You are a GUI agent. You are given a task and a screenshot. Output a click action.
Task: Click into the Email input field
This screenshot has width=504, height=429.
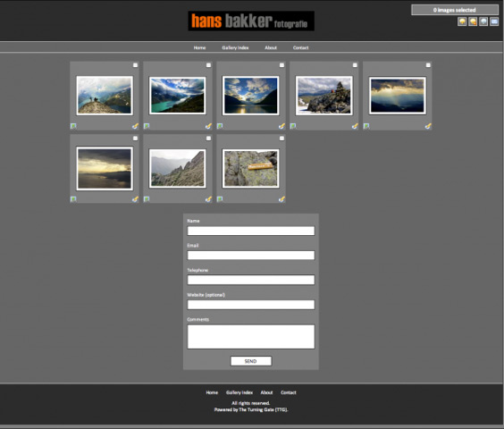pyautogui.click(x=251, y=256)
